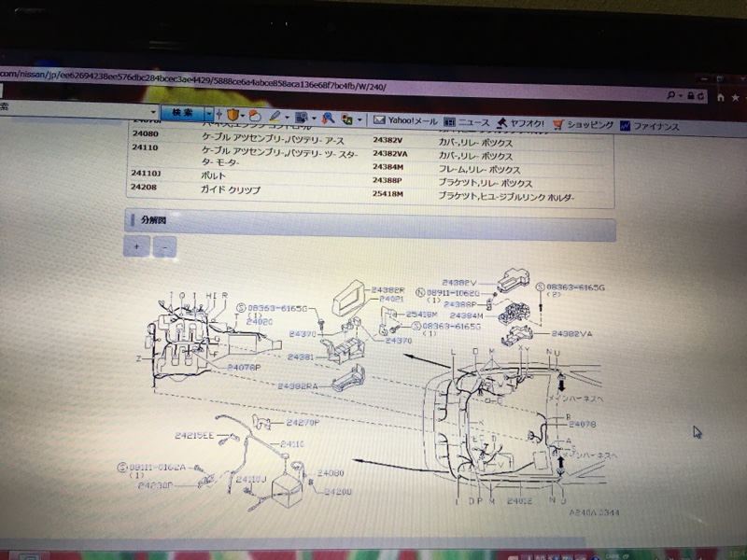Click the envelope icon for Yahoo!メール

pos(379,120)
